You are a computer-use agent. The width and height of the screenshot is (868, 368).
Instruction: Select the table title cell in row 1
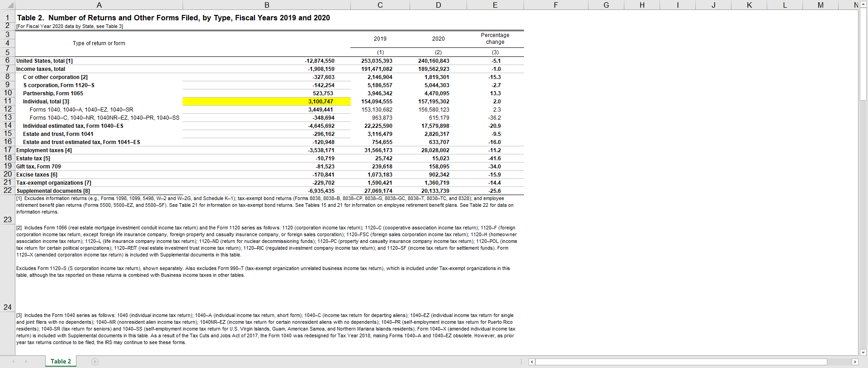[x=173, y=18]
